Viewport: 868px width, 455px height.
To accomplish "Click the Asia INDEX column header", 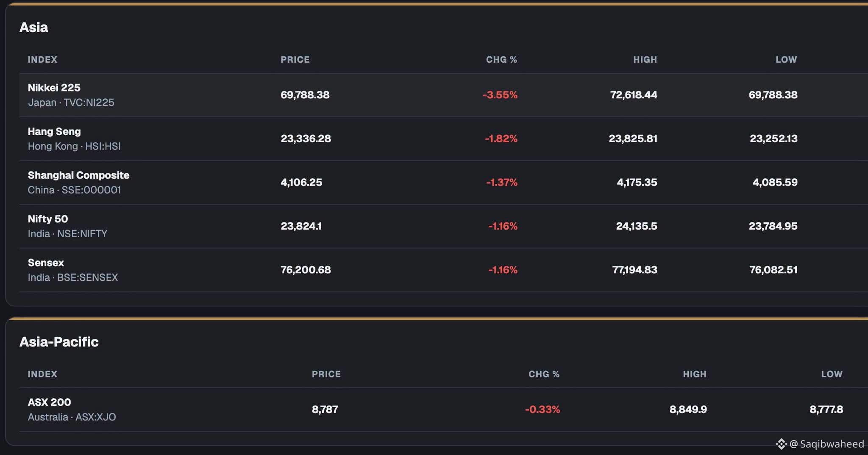I will [x=42, y=60].
